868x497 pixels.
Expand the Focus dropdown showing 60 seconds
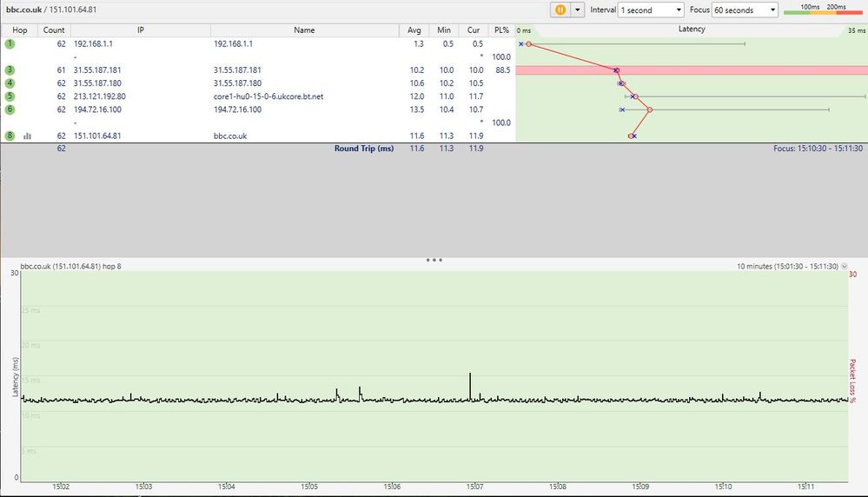(x=745, y=10)
